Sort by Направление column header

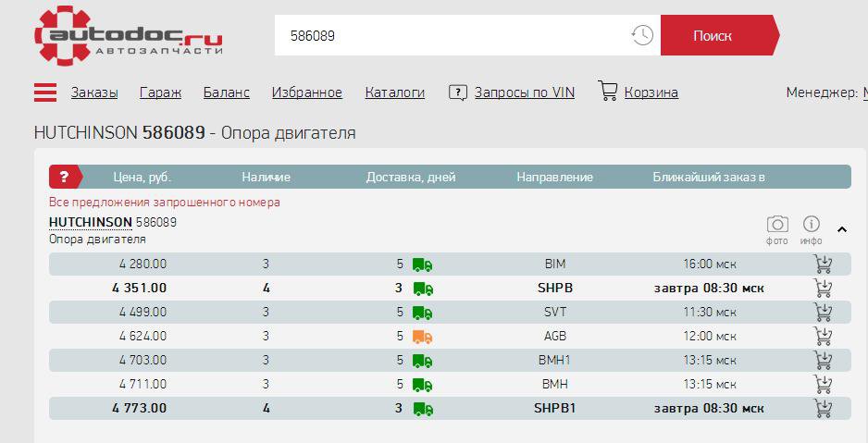[554, 178]
